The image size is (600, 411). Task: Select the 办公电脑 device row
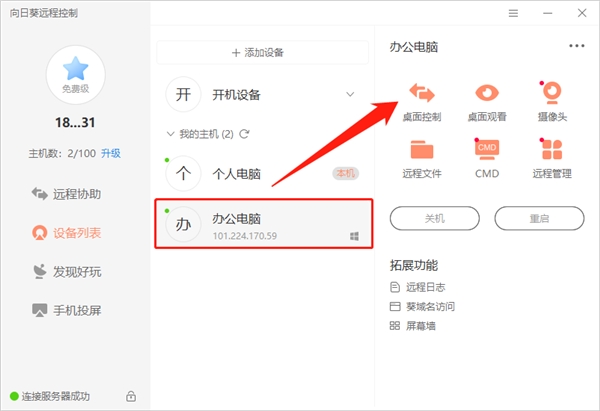[x=264, y=224]
